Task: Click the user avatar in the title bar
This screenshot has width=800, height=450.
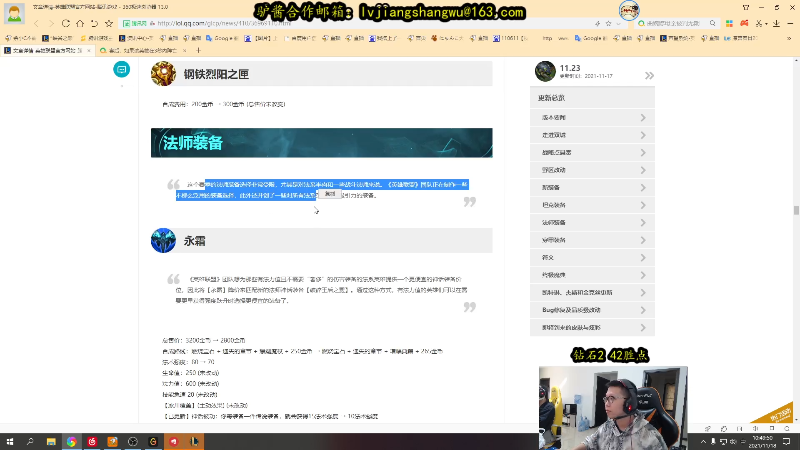Action: click(x=14, y=13)
